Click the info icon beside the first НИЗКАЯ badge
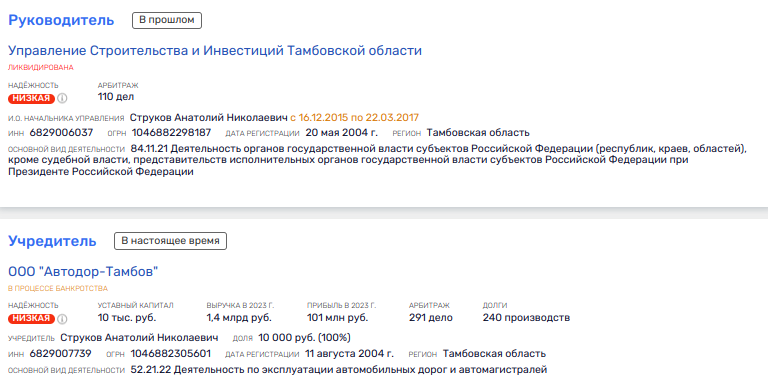 click(x=62, y=98)
